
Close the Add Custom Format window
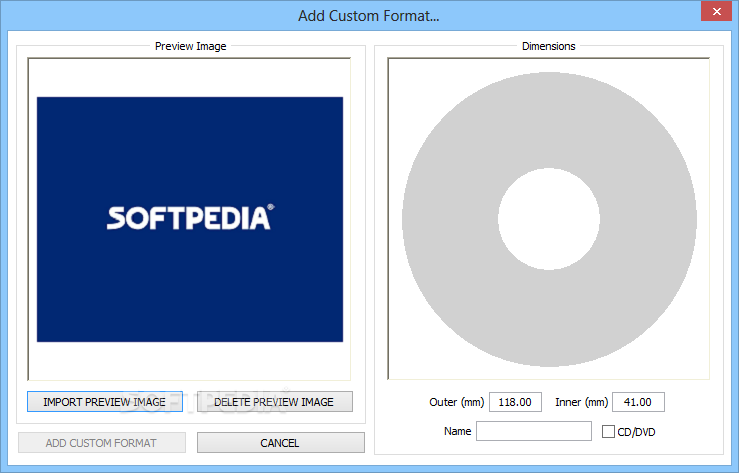click(716, 11)
